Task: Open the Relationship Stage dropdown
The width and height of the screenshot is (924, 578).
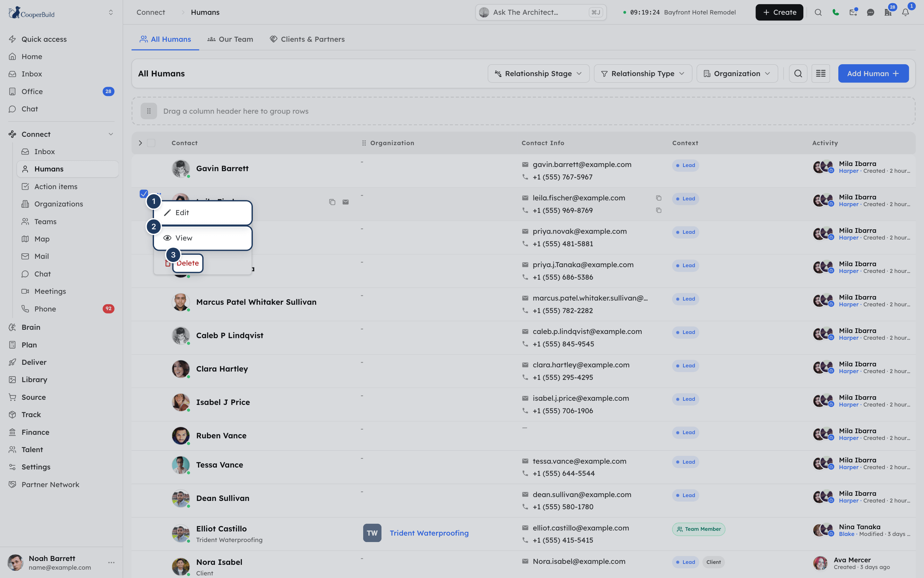Action: [538, 74]
